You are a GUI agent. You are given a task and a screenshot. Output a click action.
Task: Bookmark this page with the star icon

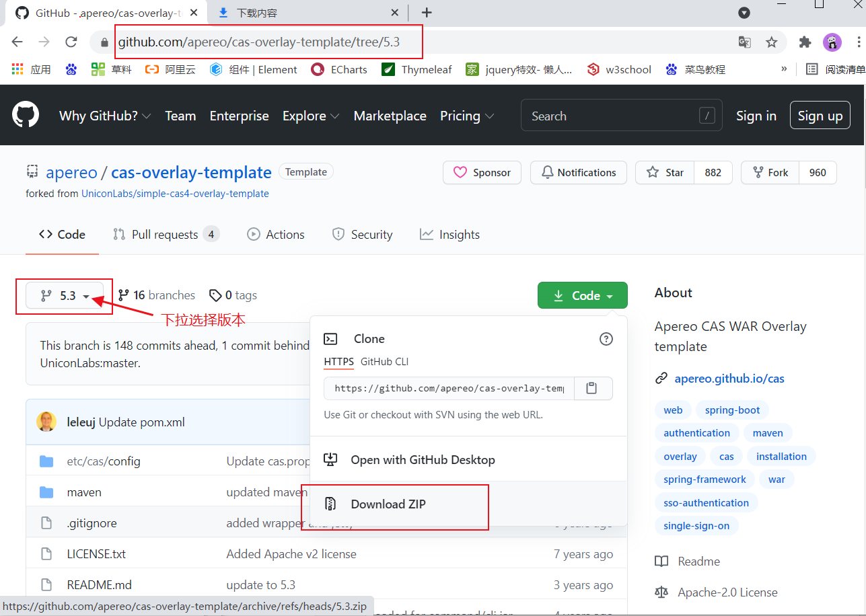[x=772, y=42]
